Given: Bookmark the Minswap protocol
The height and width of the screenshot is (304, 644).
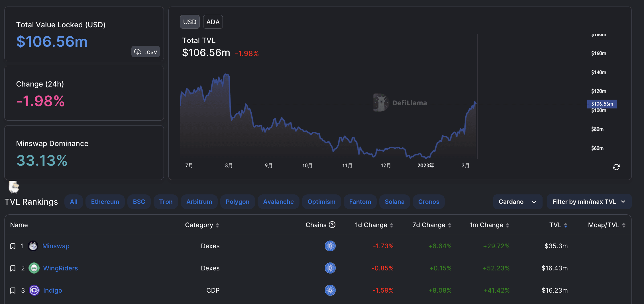Looking at the screenshot, I should (x=13, y=246).
